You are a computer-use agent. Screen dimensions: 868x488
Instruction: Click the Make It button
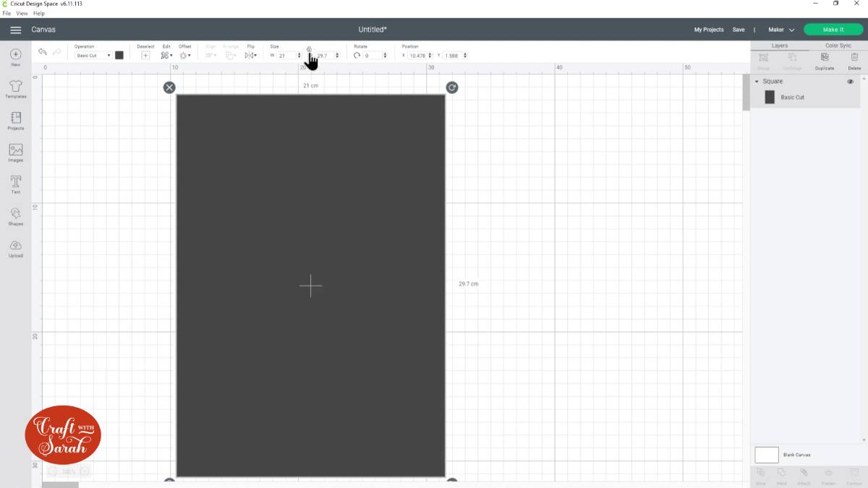coord(833,30)
